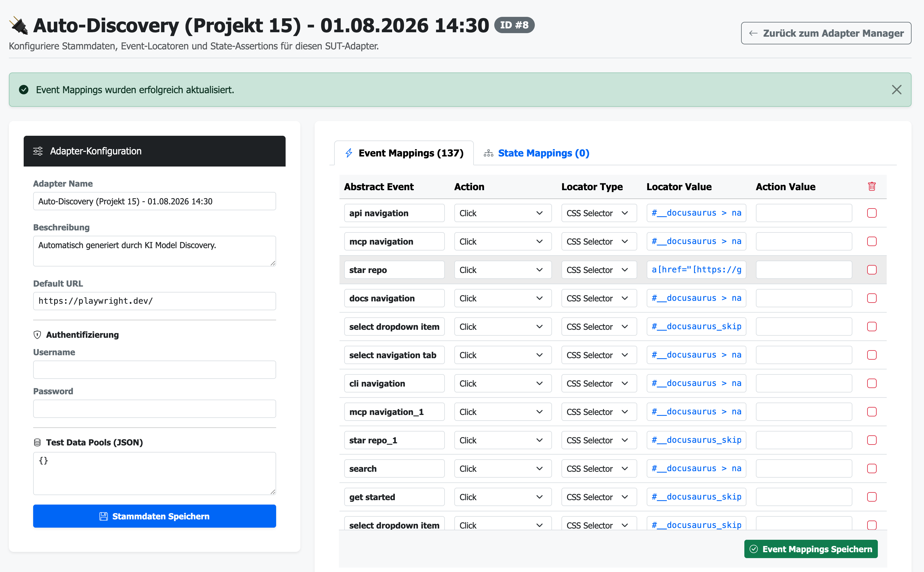
Task: Open the Action dropdown for mcp navigation
Action: pyautogui.click(x=502, y=241)
